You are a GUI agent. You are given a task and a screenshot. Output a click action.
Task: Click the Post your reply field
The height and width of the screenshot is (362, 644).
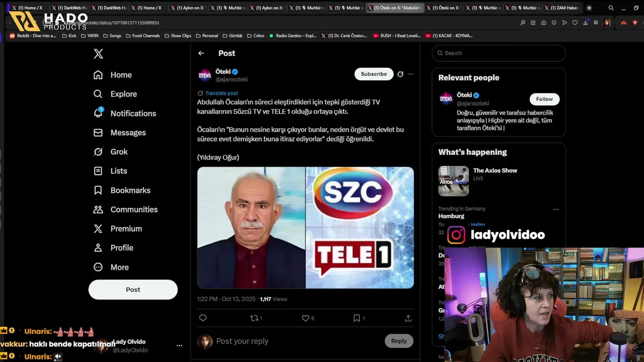point(297,341)
